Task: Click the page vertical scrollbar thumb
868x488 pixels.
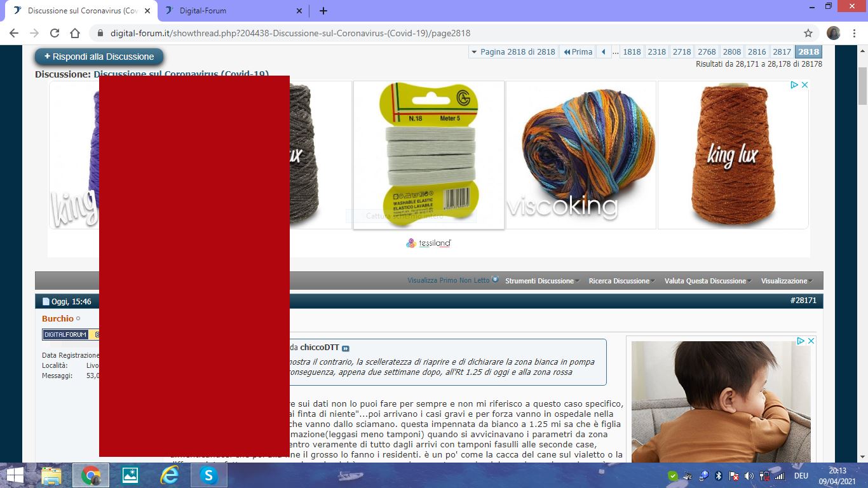Action: tap(862, 86)
